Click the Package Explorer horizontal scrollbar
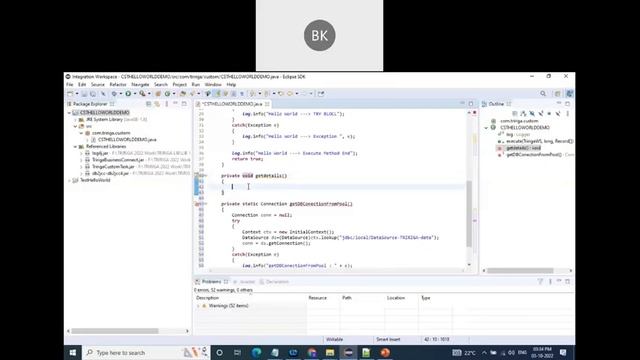This screenshot has height=360, width=640. pos(115,331)
